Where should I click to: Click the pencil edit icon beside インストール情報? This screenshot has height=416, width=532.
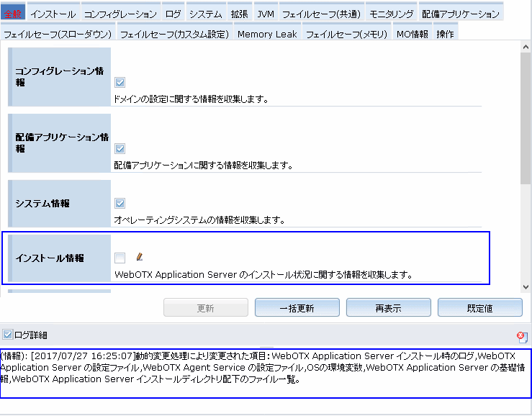140,256
